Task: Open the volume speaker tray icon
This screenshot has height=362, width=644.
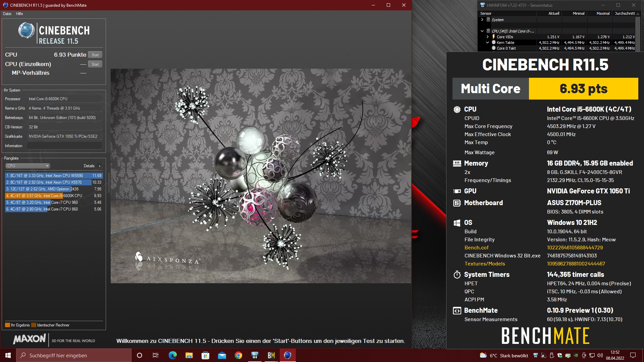Action: (x=600, y=355)
